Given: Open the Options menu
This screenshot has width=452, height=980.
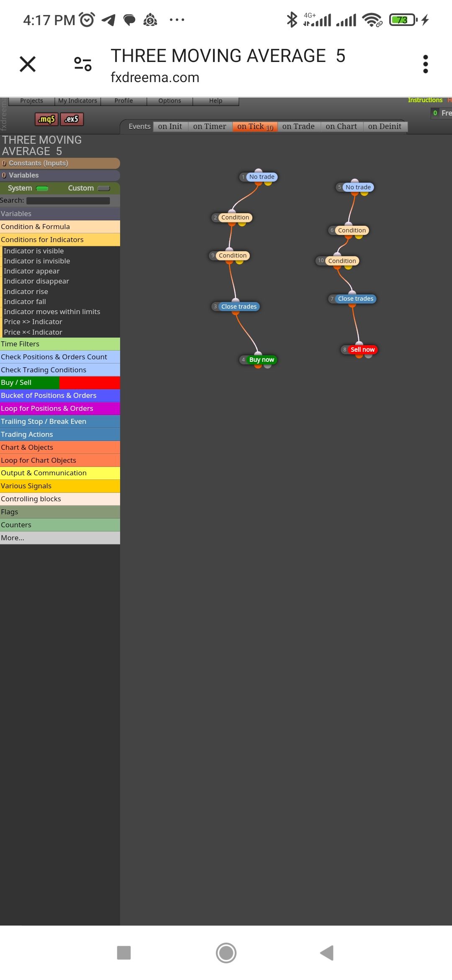Looking at the screenshot, I should (169, 101).
